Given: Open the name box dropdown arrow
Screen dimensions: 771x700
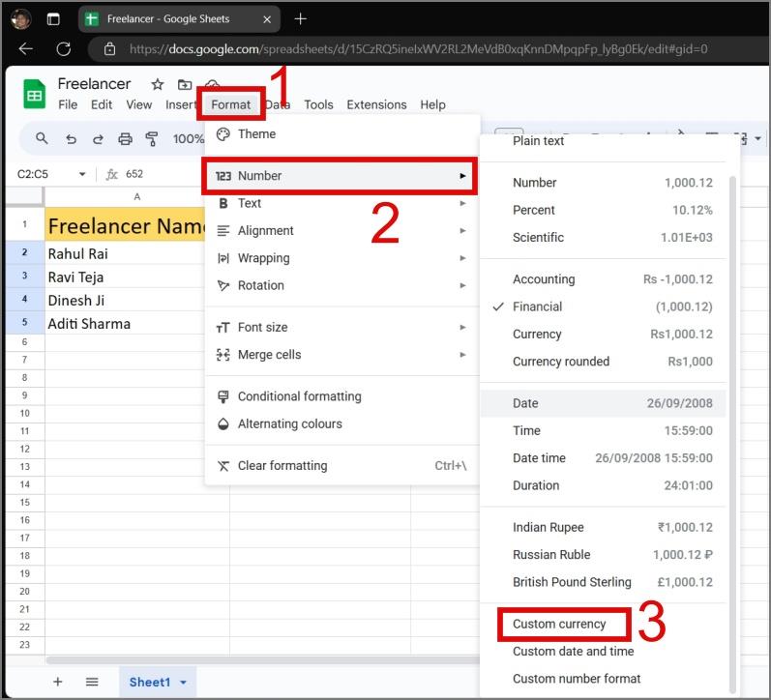Looking at the screenshot, I should point(82,174).
